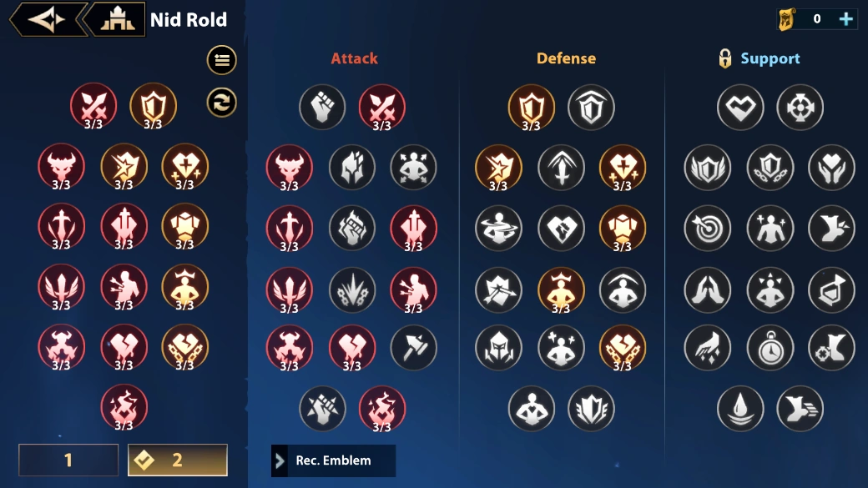This screenshot has width=868, height=488.
Task: Click the castle home breadcrumb icon
Action: [x=118, y=19]
